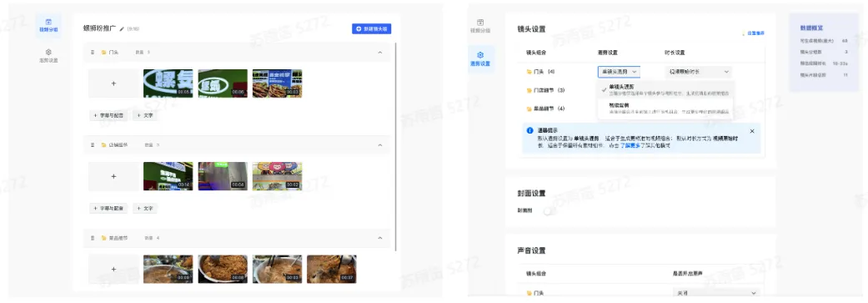
Task: Close the blue tip banner with the X
Action: (752, 131)
